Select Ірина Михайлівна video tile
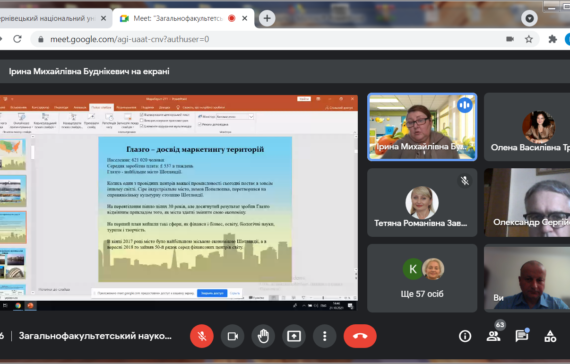This screenshot has height=364, width=570. [x=422, y=127]
